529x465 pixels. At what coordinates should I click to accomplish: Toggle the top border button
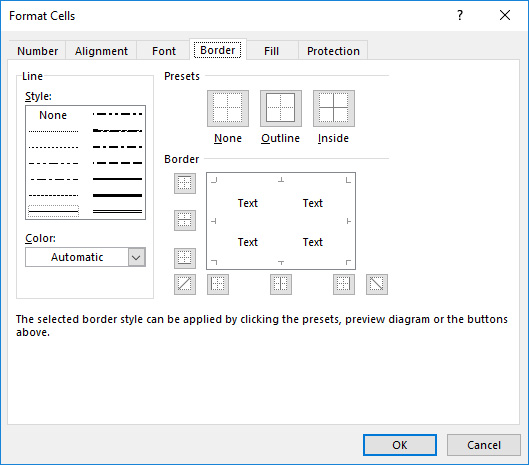185,183
